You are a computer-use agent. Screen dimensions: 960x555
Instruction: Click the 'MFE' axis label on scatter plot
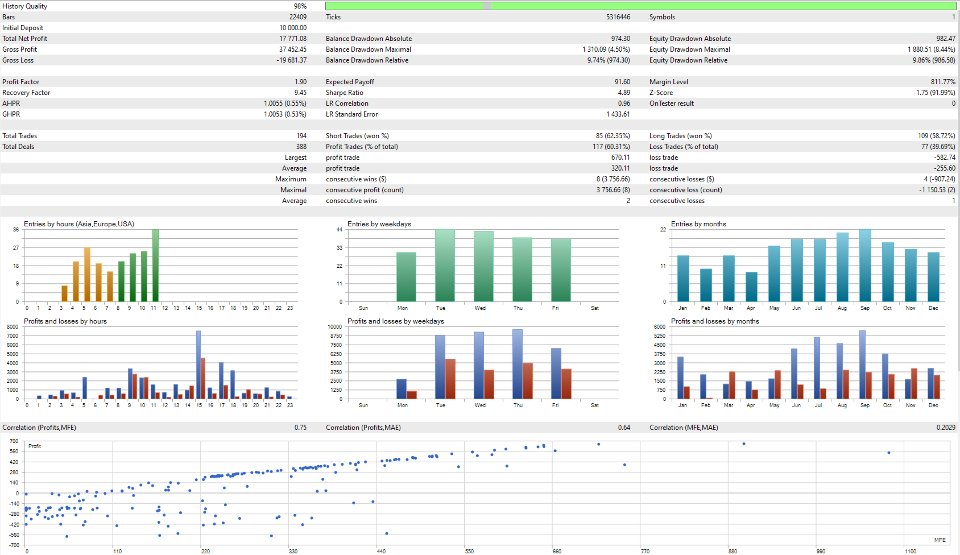[x=940, y=540]
